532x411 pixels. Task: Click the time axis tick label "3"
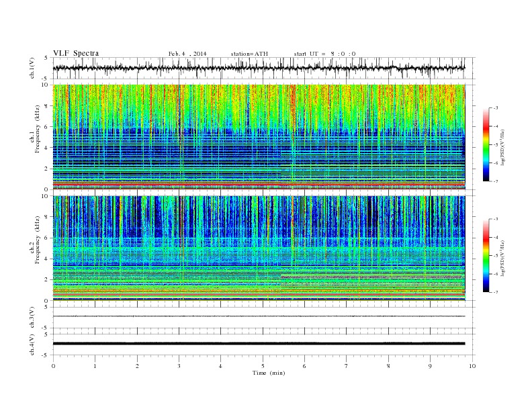(179, 366)
